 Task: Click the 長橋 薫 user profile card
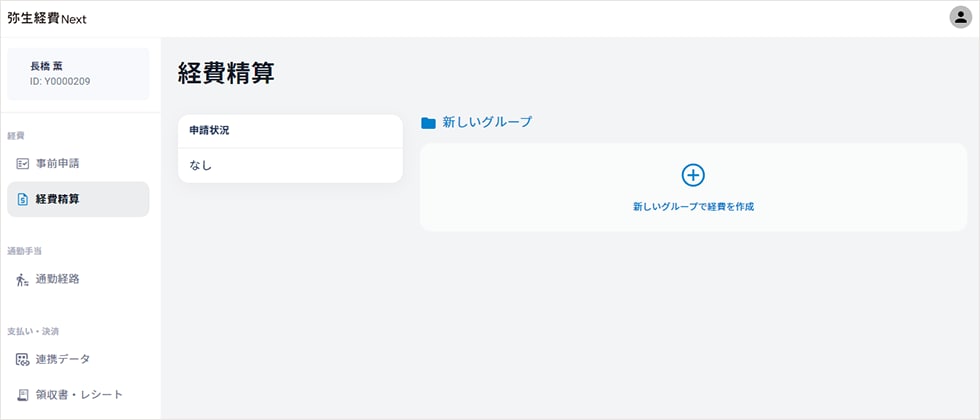[x=78, y=73]
